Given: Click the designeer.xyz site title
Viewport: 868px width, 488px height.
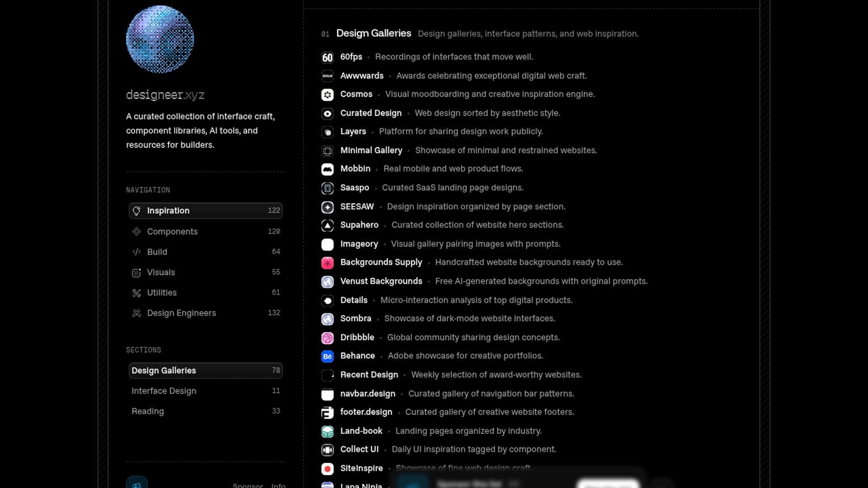Looking at the screenshot, I should pyautogui.click(x=165, y=95).
